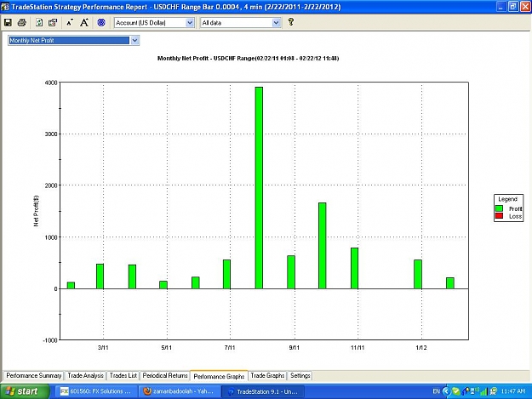Expand the Account (US Dollar) dropdown
Image resolution: width=532 pixels, height=399 pixels.
(x=190, y=23)
